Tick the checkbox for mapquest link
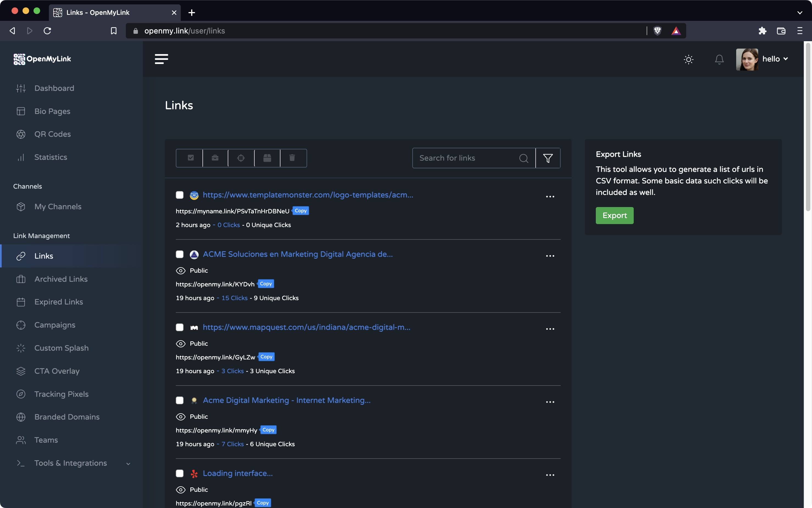 click(x=180, y=327)
